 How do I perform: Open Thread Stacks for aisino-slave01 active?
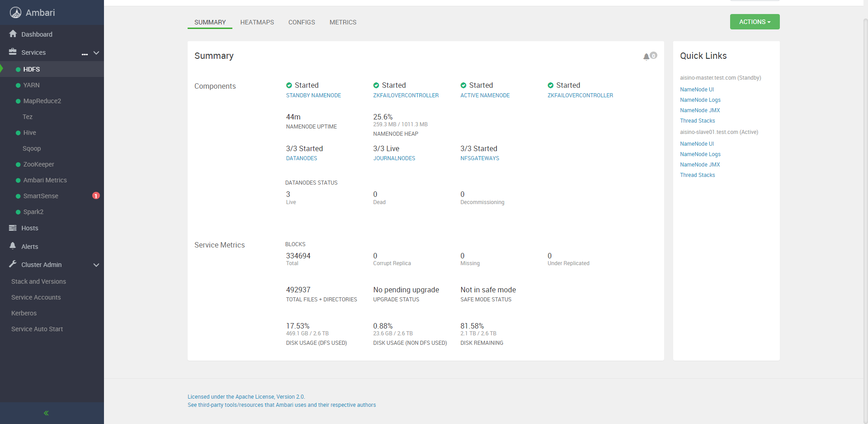coord(698,175)
